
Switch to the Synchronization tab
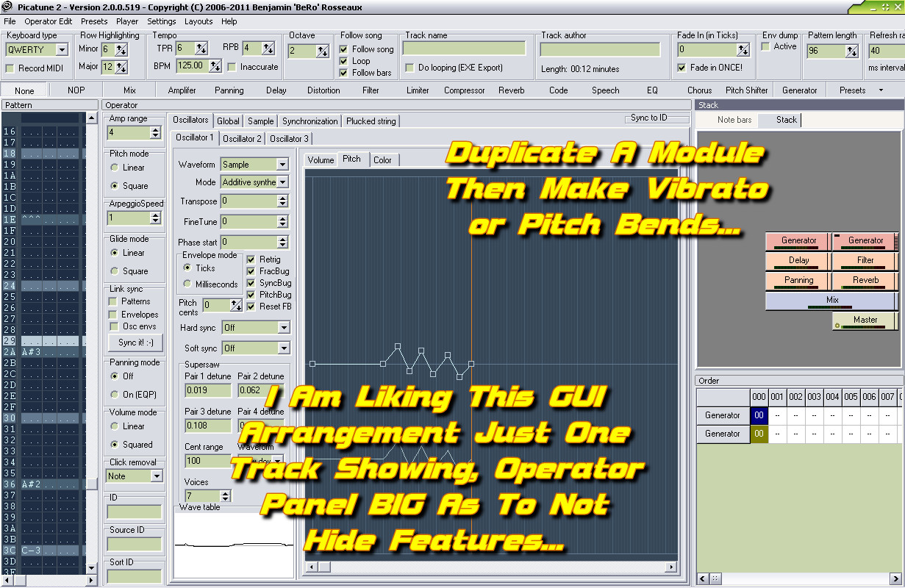[310, 121]
